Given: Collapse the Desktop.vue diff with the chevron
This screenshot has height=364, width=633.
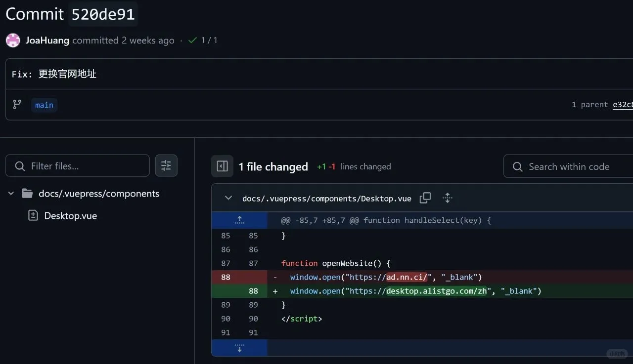Looking at the screenshot, I should [228, 198].
